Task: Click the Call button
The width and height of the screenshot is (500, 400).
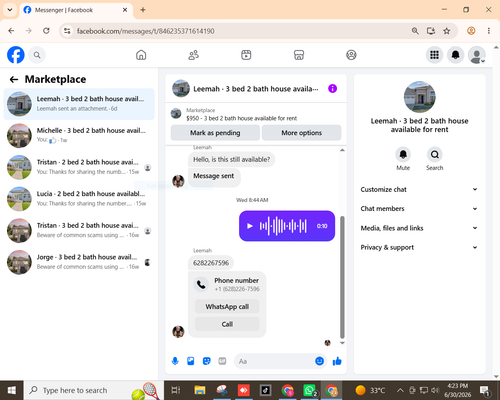Action: [227, 324]
